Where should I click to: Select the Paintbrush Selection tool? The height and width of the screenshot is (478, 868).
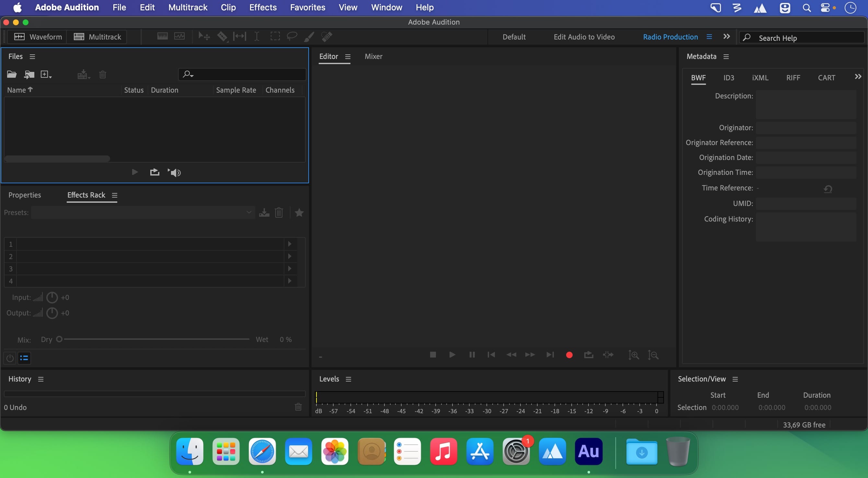tap(309, 36)
